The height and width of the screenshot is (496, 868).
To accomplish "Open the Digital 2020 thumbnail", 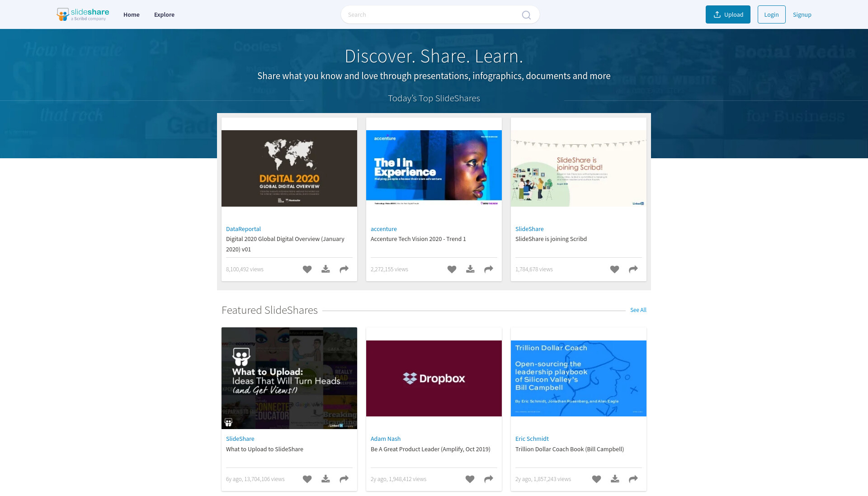I will [289, 168].
